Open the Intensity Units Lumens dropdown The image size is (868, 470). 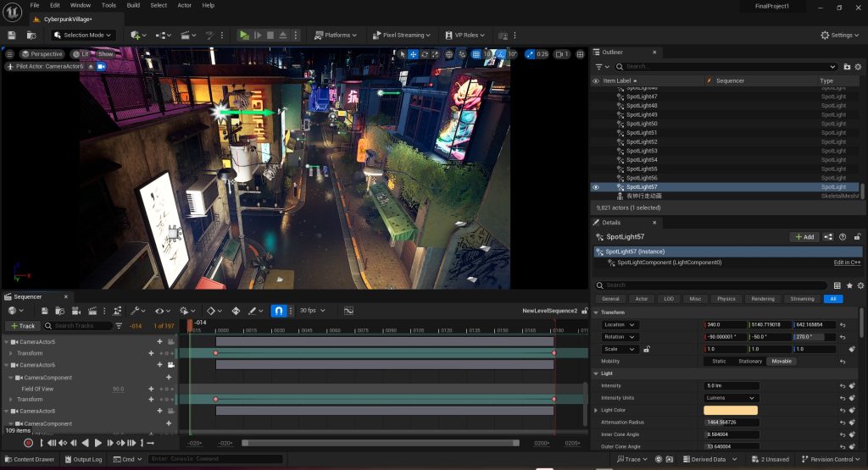[x=732, y=398]
